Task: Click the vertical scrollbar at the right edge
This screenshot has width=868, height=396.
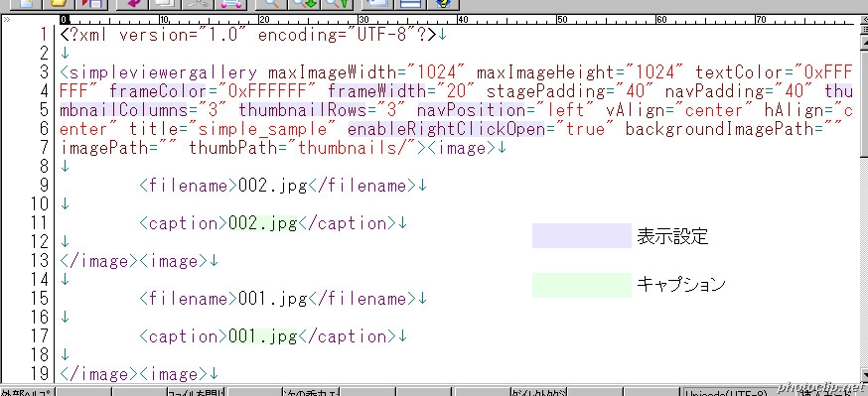Action: [x=863, y=199]
